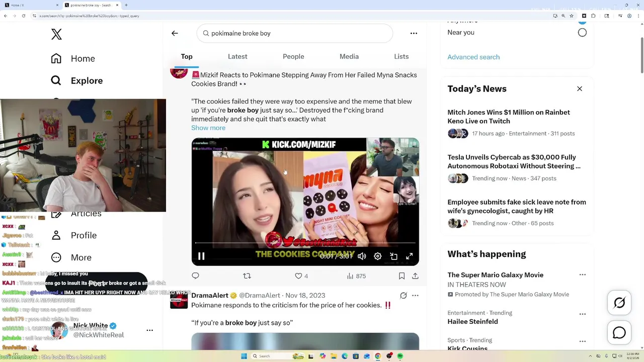This screenshot has height=362, width=644.
Task: Like the post with 4 likes
Action: 301,276
